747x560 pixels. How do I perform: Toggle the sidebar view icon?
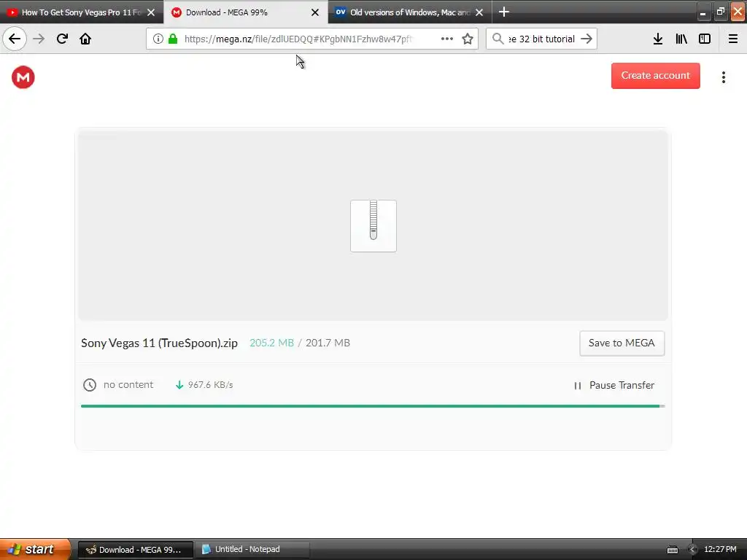click(x=705, y=39)
